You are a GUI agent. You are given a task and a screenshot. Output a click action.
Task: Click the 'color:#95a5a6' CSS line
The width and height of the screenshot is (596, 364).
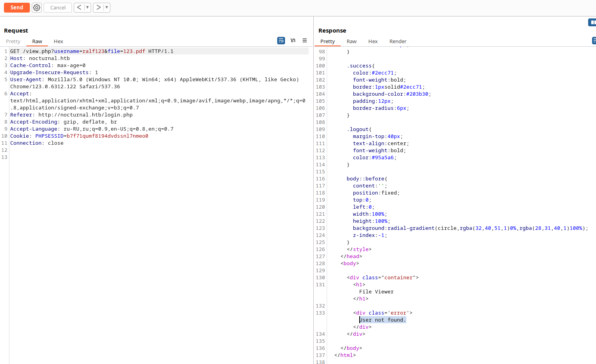click(375, 158)
